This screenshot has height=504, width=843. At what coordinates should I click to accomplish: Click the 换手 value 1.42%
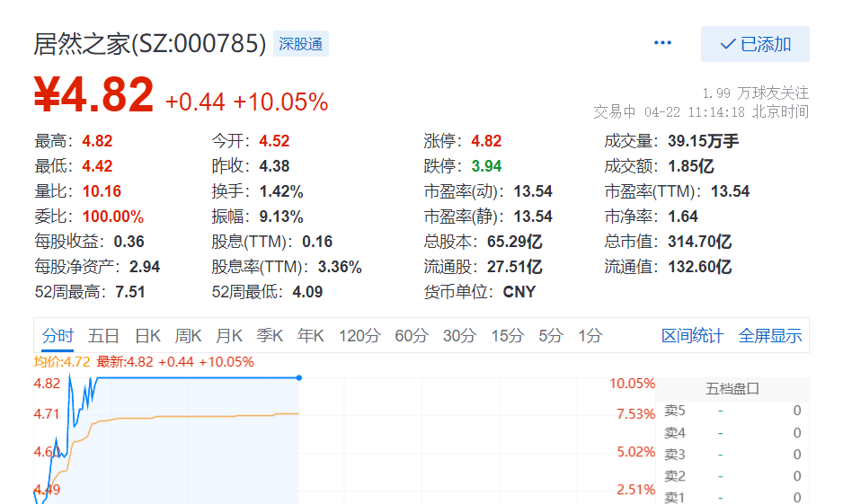coord(281,191)
